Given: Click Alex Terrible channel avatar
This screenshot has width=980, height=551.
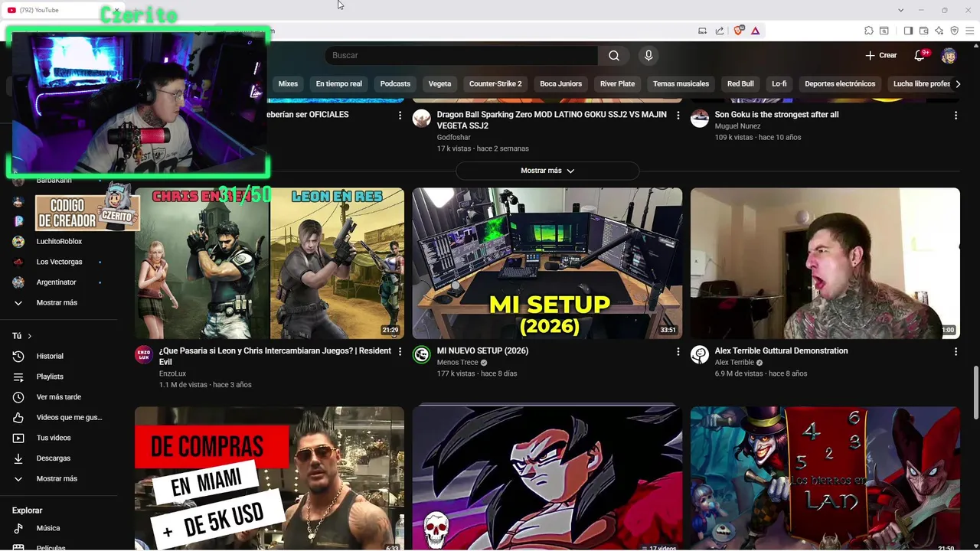Looking at the screenshot, I should [700, 354].
